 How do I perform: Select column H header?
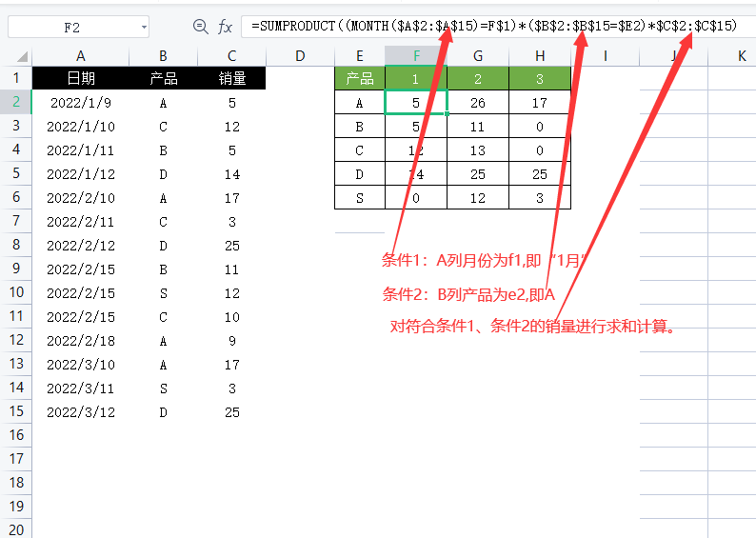[540, 56]
